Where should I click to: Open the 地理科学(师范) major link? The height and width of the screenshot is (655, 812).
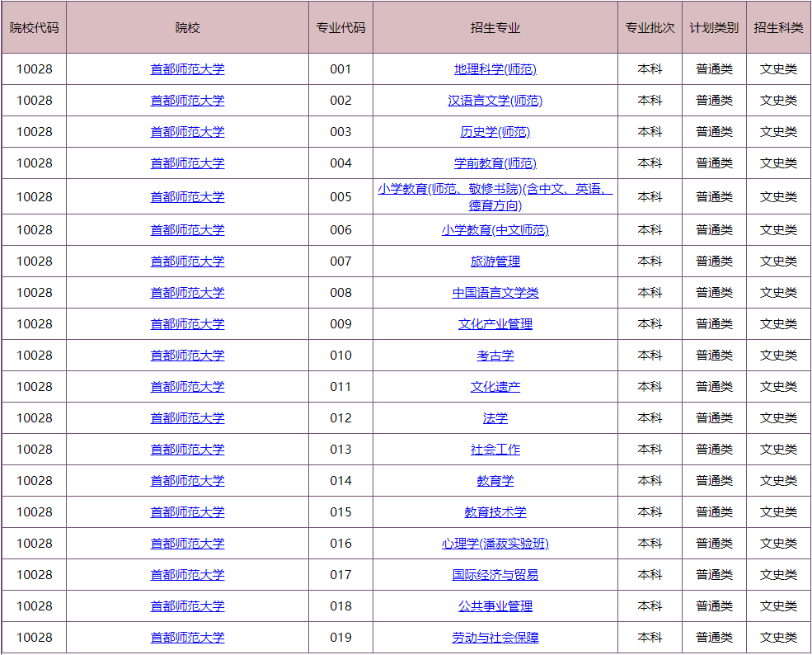coord(495,69)
